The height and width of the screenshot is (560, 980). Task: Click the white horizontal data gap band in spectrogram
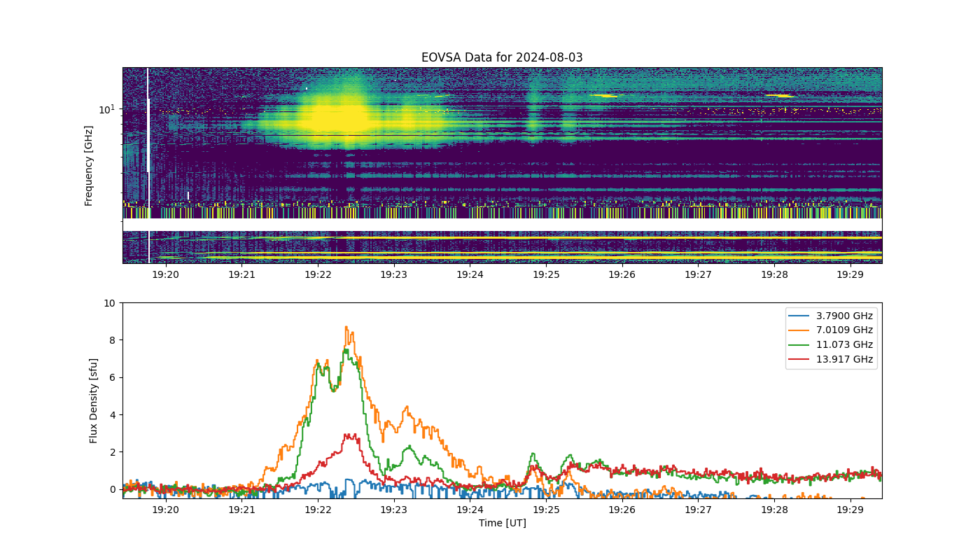[x=502, y=225]
